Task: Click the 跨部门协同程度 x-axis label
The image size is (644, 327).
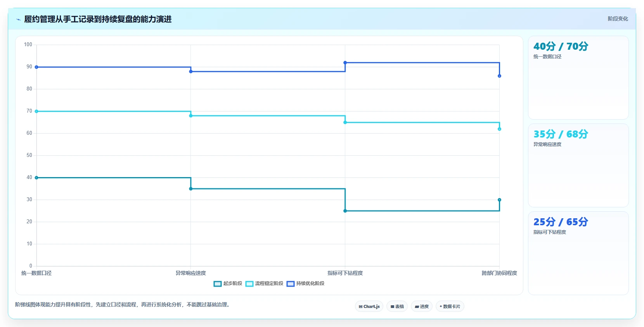Action: pos(499,273)
